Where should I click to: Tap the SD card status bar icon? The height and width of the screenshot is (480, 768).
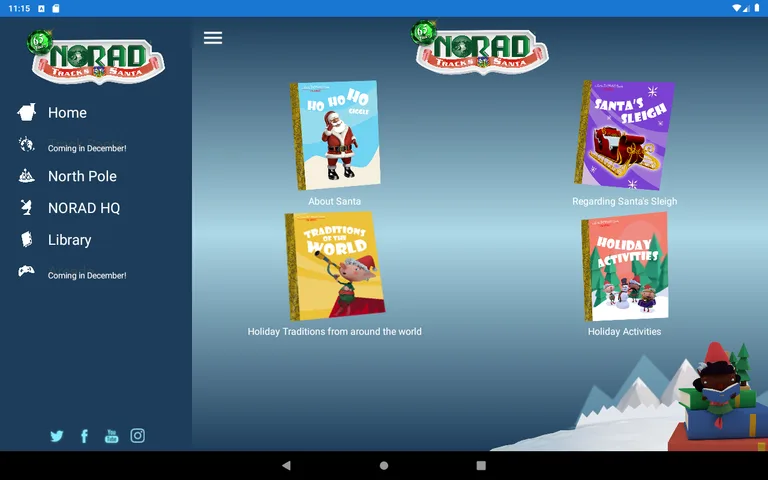[x=56, y=8]
